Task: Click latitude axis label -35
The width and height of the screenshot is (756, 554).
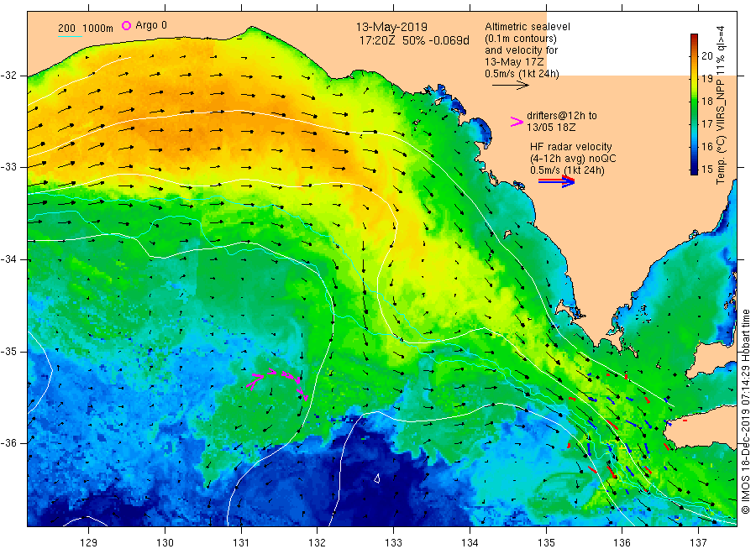Action: click(8, 351)
